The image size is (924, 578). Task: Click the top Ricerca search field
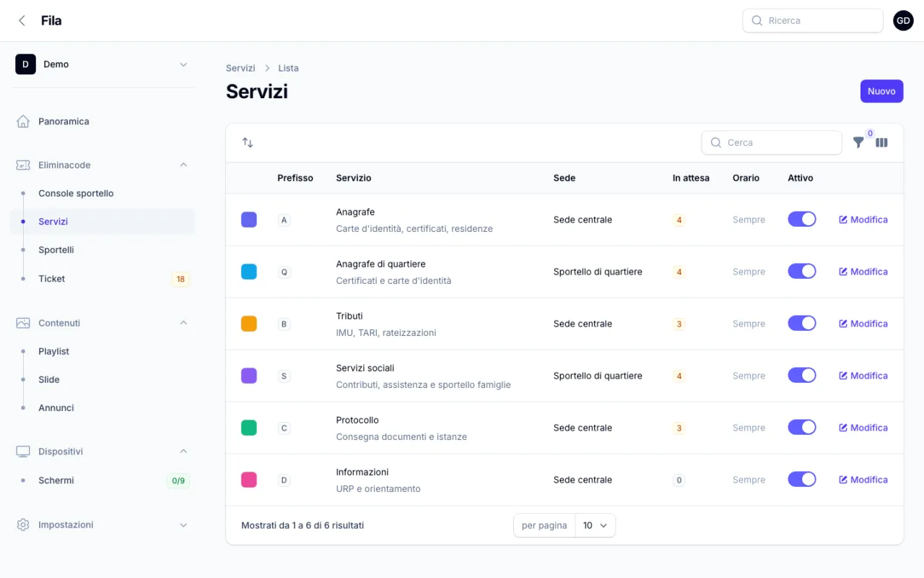(813, 21)
